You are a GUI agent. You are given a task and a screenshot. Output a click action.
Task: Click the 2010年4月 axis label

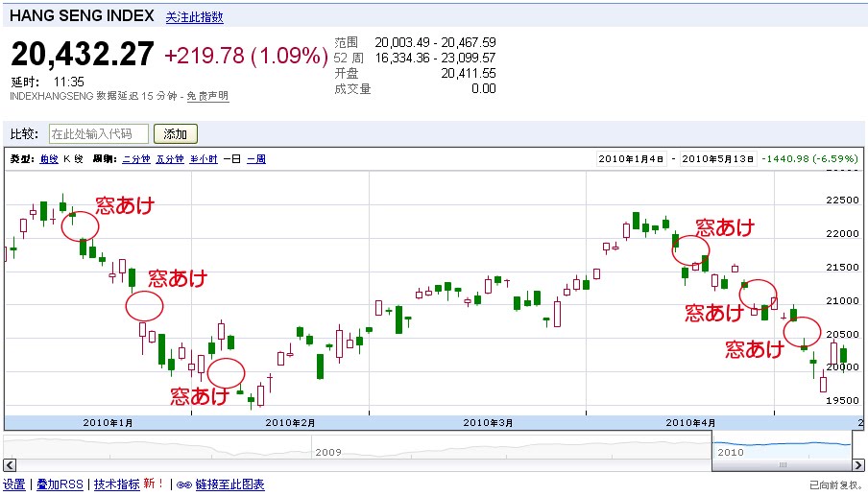(690, 422)
